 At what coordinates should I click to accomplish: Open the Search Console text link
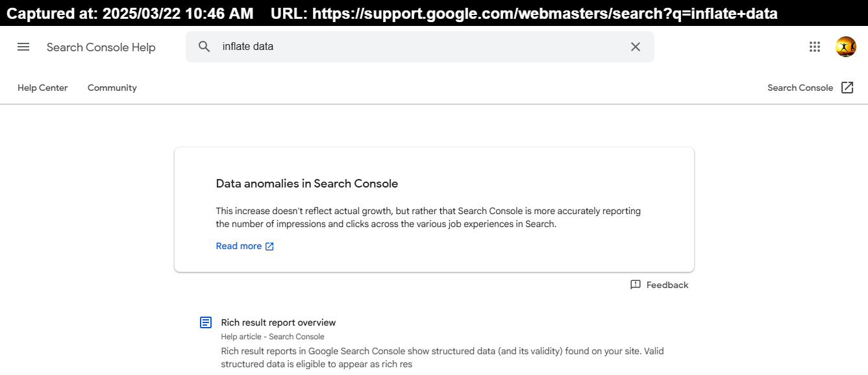point(800,88)
